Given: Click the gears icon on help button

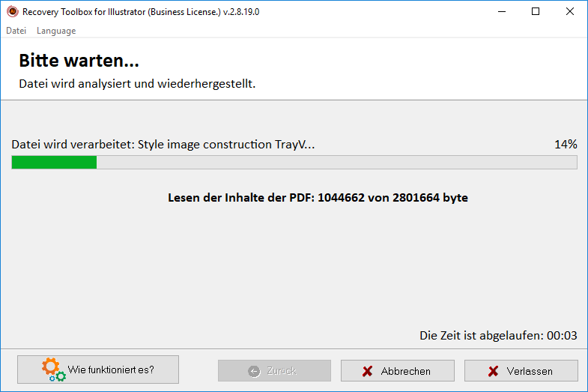Looking at the screenshot, I should tap(53, 370).
